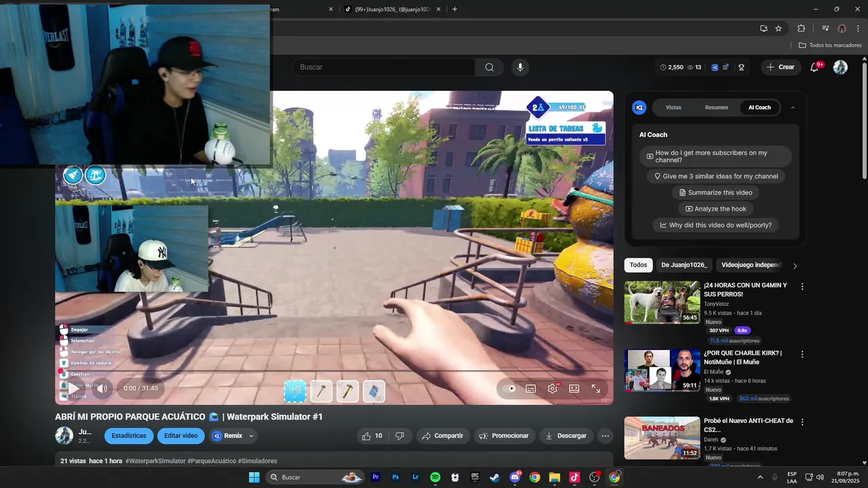Expand the Remix dropdown arrow
Screen dimensions: 868x488
pos(252,436)
